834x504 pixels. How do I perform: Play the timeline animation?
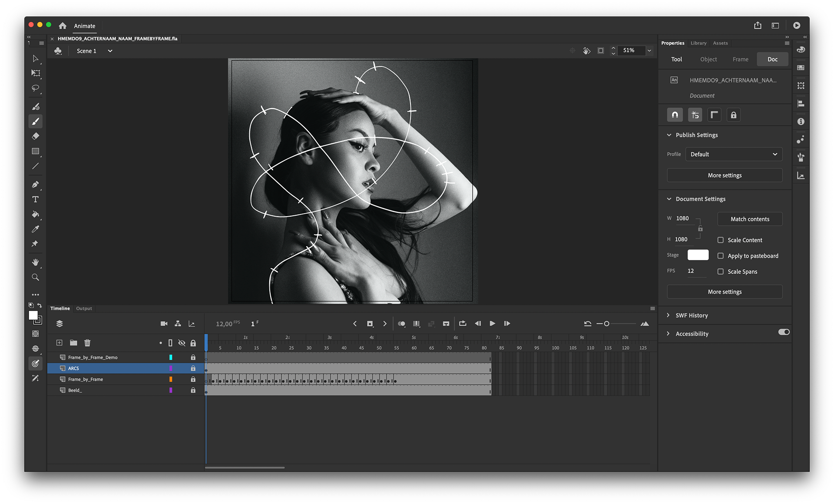(x=492, y=323)
